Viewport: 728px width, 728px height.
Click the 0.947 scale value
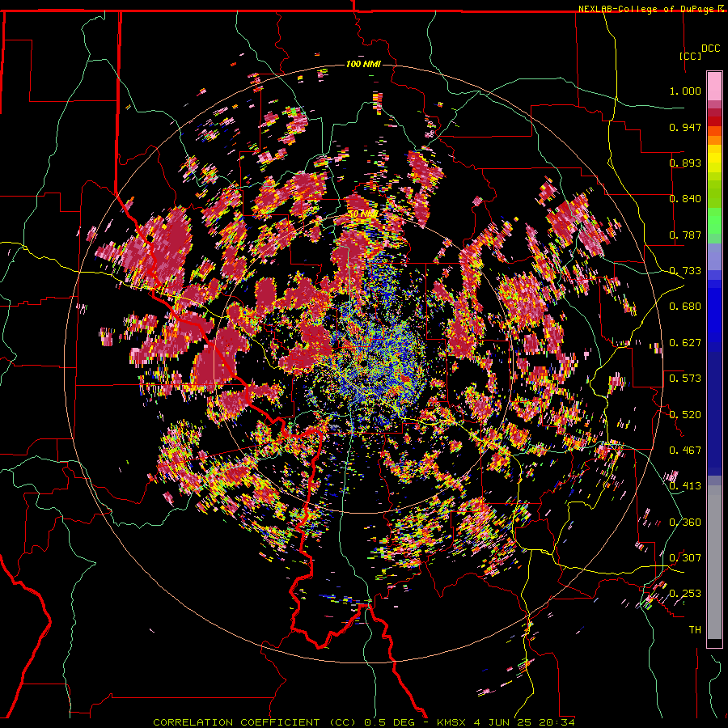pyautogui.click(x=685, y=127)
